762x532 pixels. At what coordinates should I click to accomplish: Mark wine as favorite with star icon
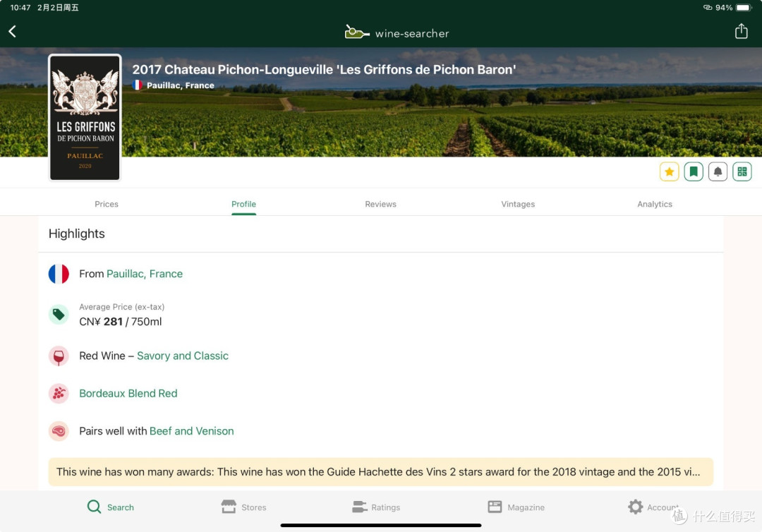(669, 171)
